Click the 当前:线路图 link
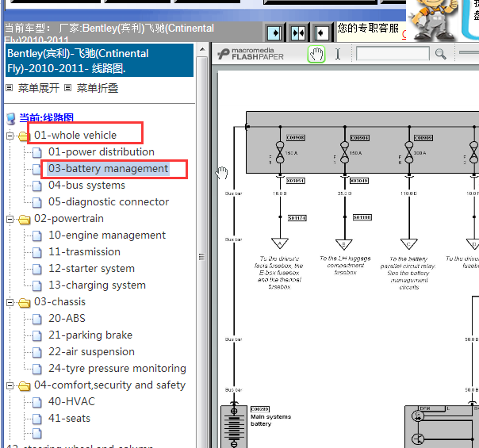 coord(47,118)
